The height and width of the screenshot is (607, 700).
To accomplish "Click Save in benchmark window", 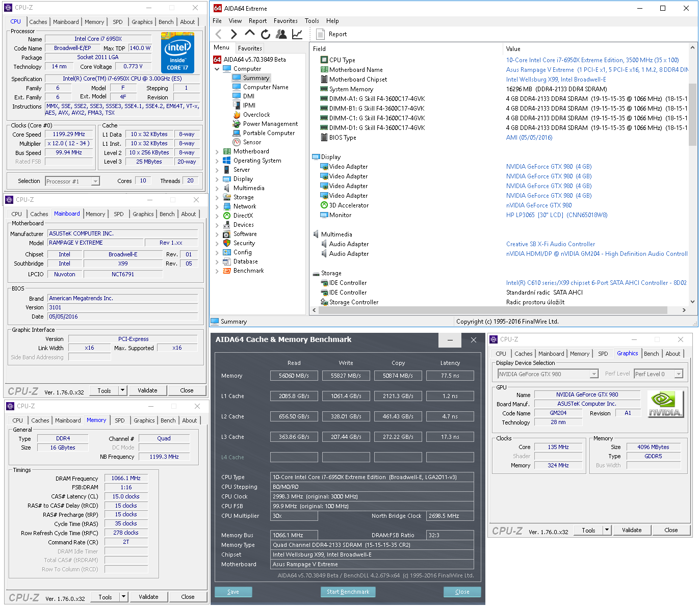I will [x=233, y=592].
